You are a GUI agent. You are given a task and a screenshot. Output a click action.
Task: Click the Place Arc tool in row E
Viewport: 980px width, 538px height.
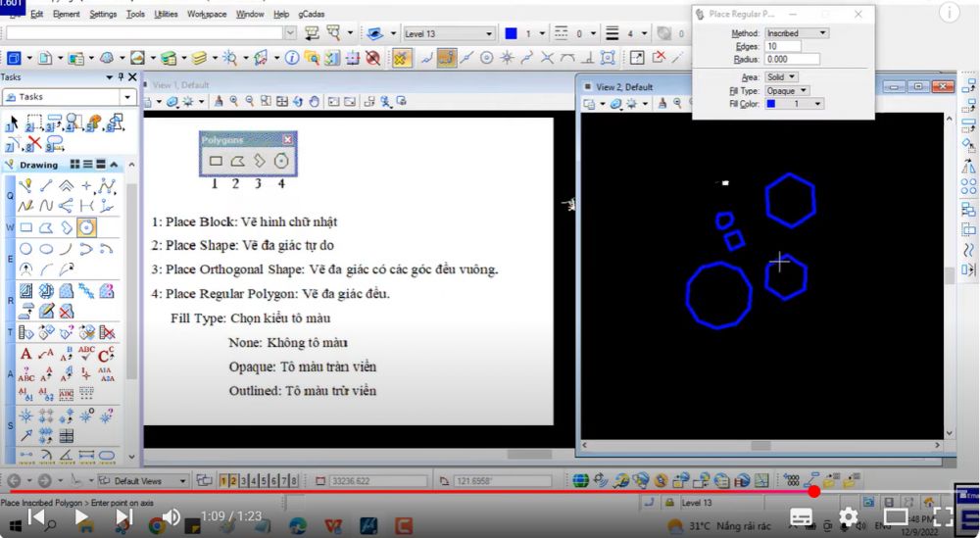(x=67, y=249)
